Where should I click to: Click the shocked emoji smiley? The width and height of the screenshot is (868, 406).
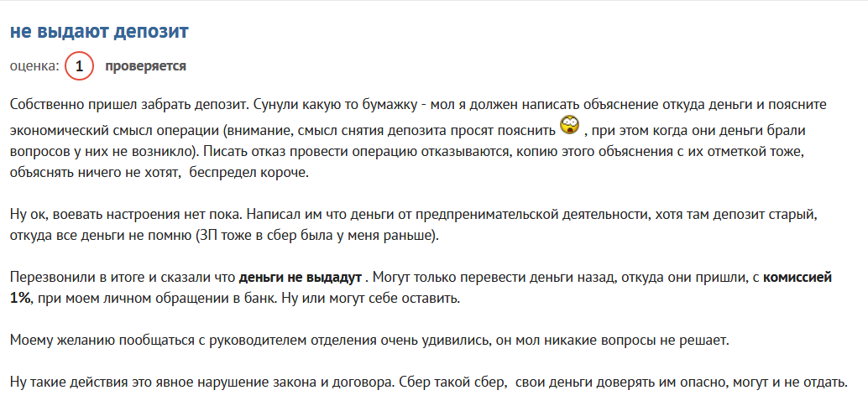(x=569, y=126)
